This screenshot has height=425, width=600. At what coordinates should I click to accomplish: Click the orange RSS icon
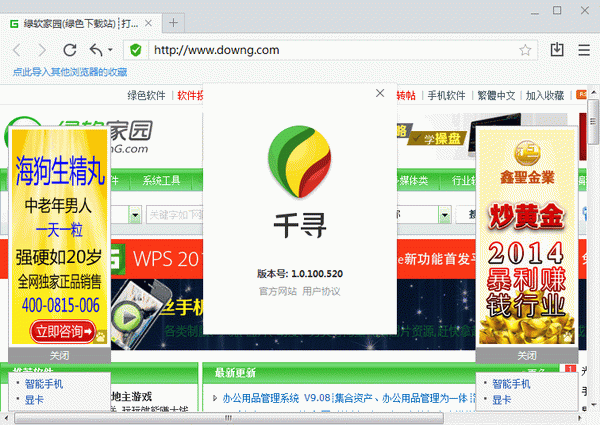[581, 94]
